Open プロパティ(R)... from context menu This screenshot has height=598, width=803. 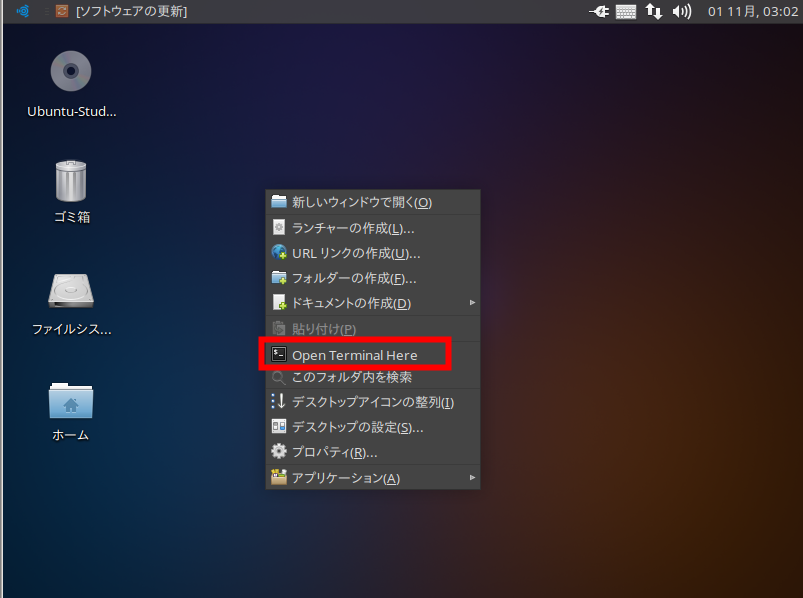click(x=373, y=452)
